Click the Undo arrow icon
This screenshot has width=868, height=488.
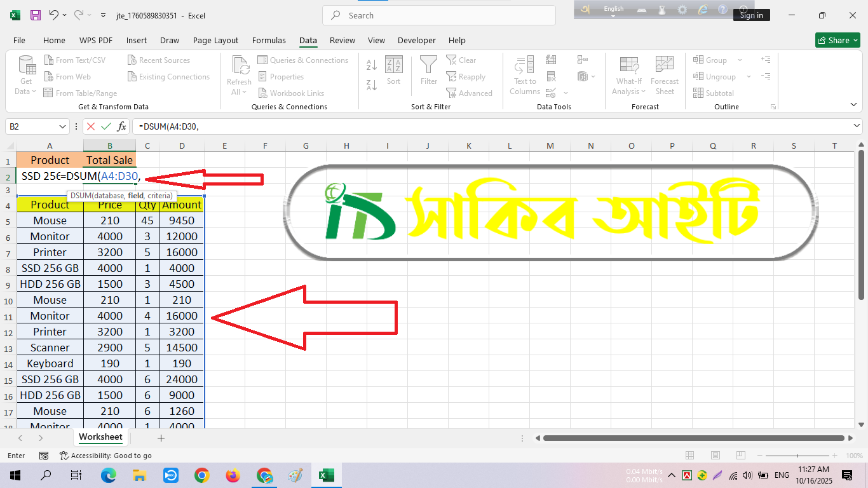point(54,15)
